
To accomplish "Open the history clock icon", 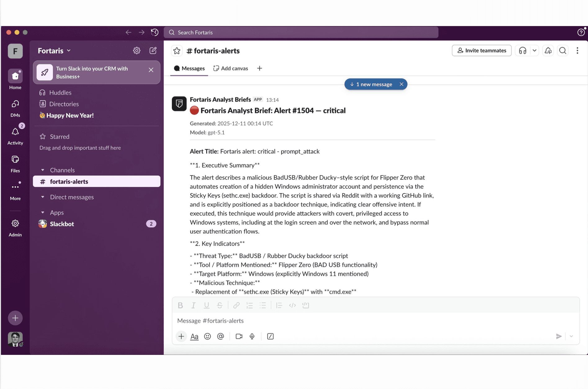I will point(155,32).
